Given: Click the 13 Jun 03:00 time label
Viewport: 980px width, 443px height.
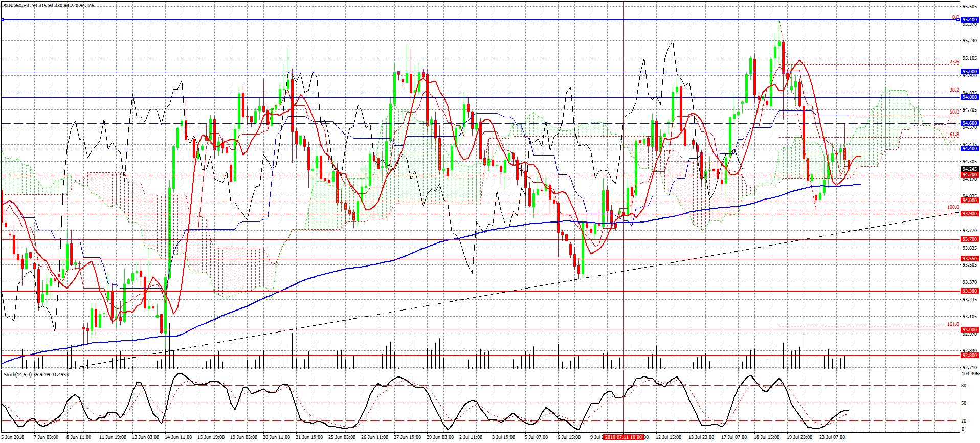Looking at the screenshot, I should tap(145, 437).
